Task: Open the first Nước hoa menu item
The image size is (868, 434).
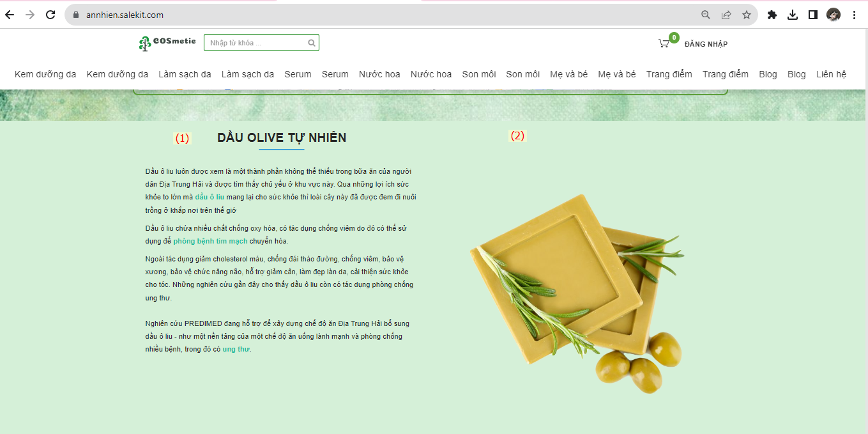Action: tap(379, 74)
